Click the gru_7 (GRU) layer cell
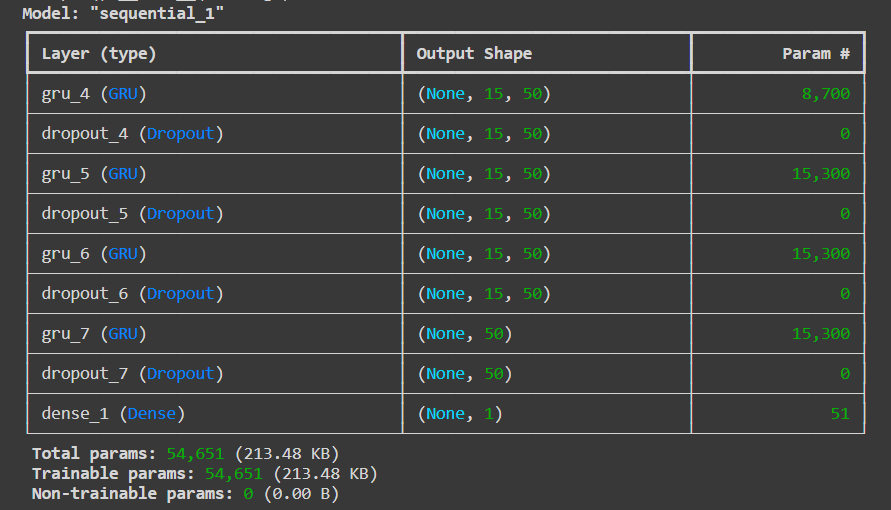891x510 pixels. [94, 334]
